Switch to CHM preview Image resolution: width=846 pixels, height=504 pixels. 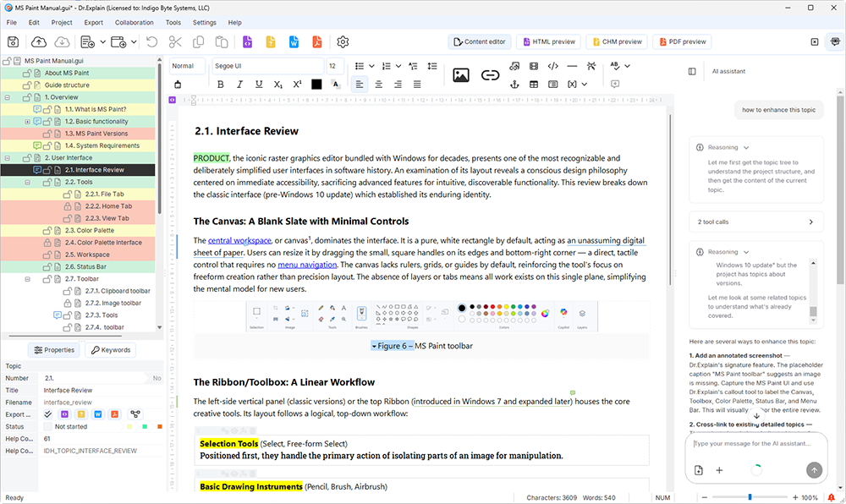click(x=617, y=41)
